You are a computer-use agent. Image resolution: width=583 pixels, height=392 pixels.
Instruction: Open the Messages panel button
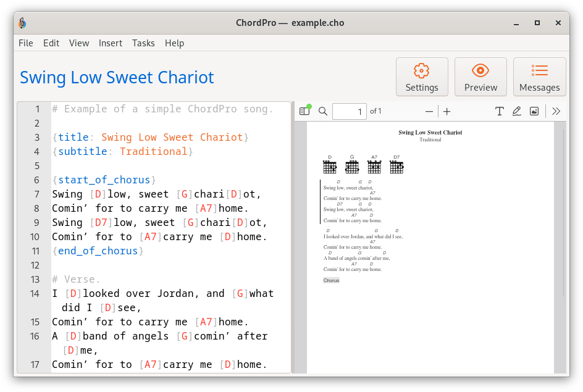pyautogui.click(x=539, y=77)
